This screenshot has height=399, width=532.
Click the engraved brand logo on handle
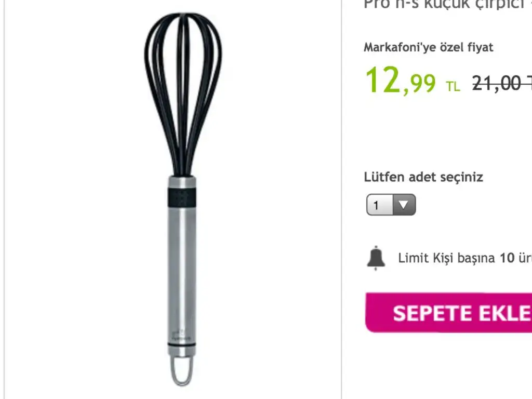click(x=181, y=336)
